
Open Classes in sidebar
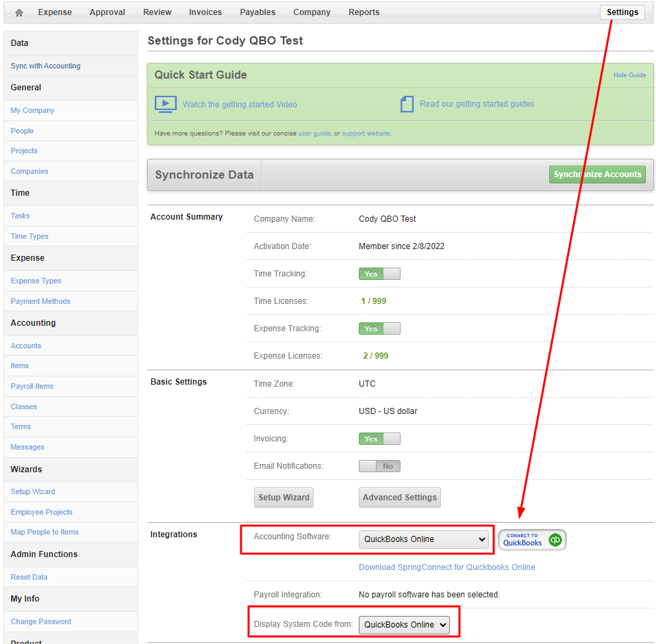tap(24, 407)
